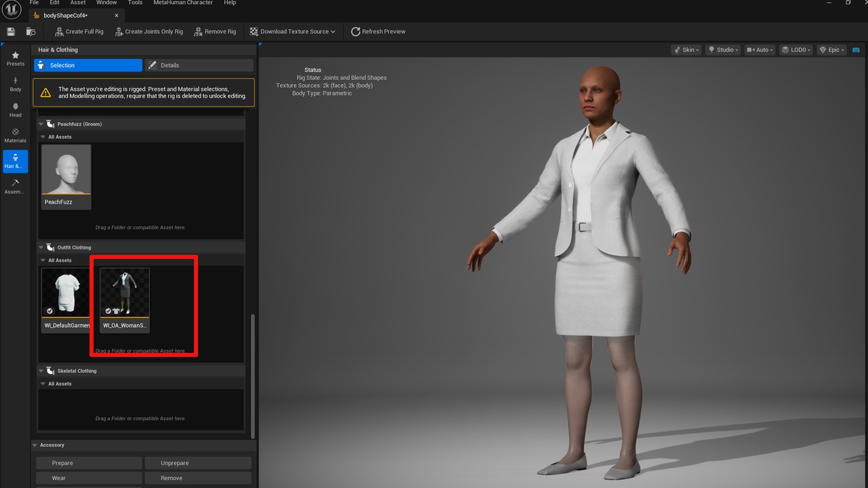Click the Remove button
The height and width of the screenshot is (488, 868).
point(198,478)
